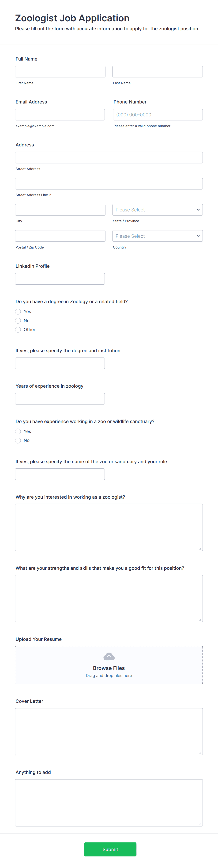Click the Phone Number field
218x868 pixels.
coord(157,114)
